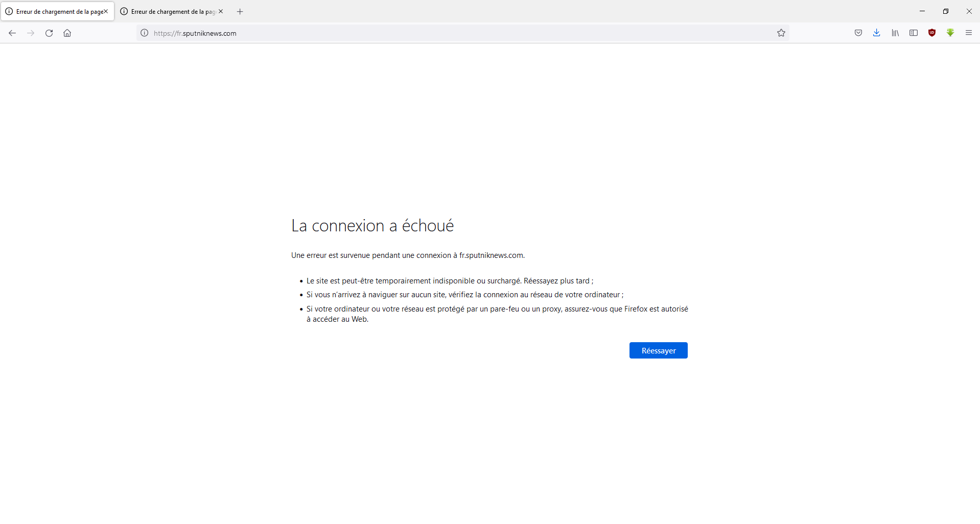The width and height of the screenshot is (980, 524).
Task: Bookmark this page with the star
Action: (x=781, y=33)
